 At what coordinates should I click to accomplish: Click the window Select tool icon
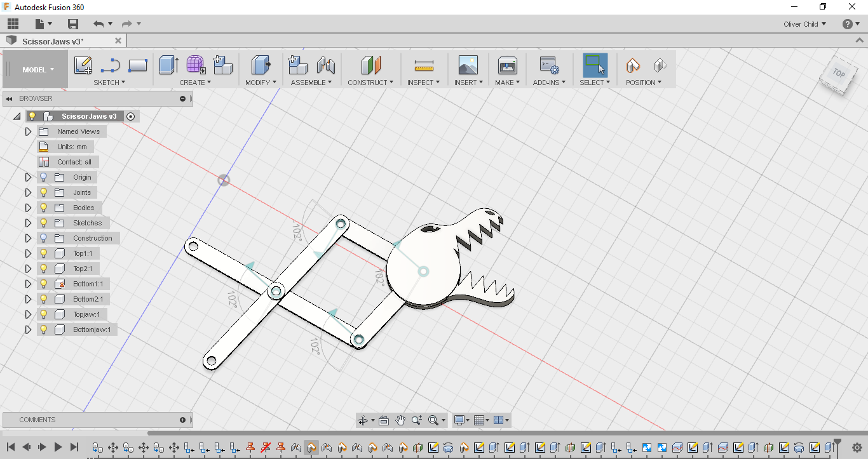[x=595, y=65]
